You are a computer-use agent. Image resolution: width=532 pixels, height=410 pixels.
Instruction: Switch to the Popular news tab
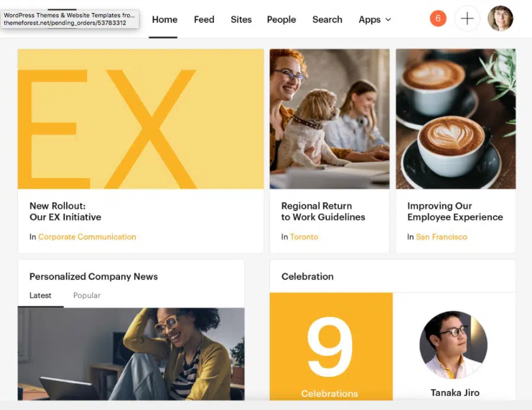tap(87, 295)
